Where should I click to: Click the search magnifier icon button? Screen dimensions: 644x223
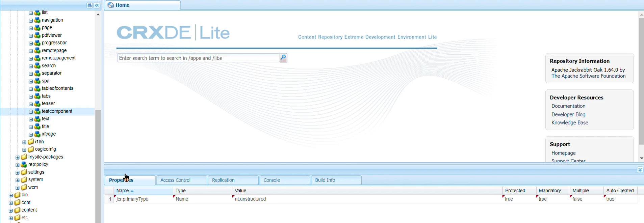(x=283, y=58)
